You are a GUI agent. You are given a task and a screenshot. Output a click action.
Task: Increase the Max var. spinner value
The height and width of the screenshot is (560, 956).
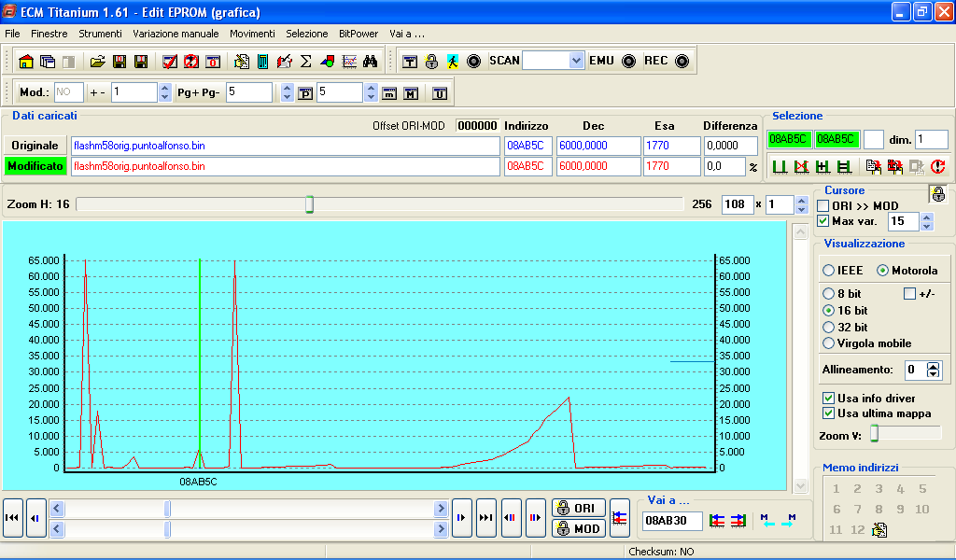(x=926, y=217)
